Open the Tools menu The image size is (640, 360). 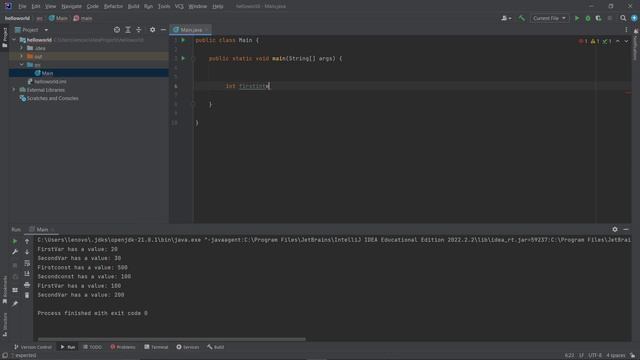click(164, 7)
